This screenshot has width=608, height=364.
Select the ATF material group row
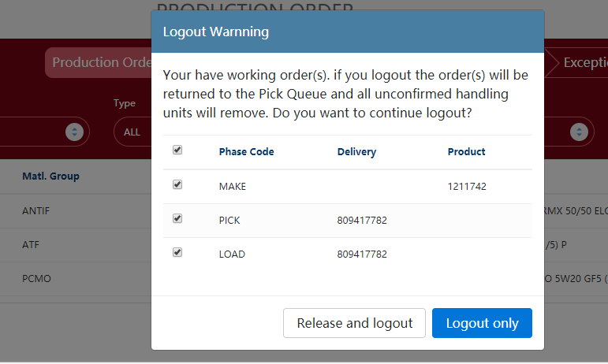[32, 244]
